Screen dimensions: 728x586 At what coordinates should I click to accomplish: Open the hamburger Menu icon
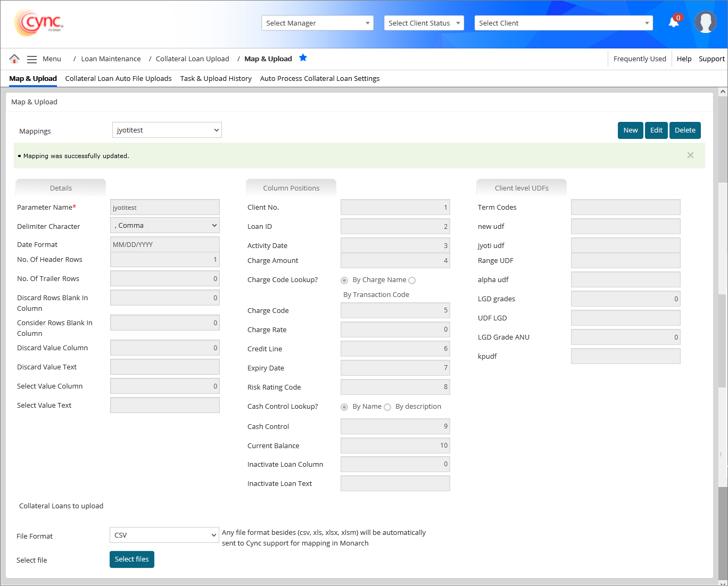(x=32, y=59)
